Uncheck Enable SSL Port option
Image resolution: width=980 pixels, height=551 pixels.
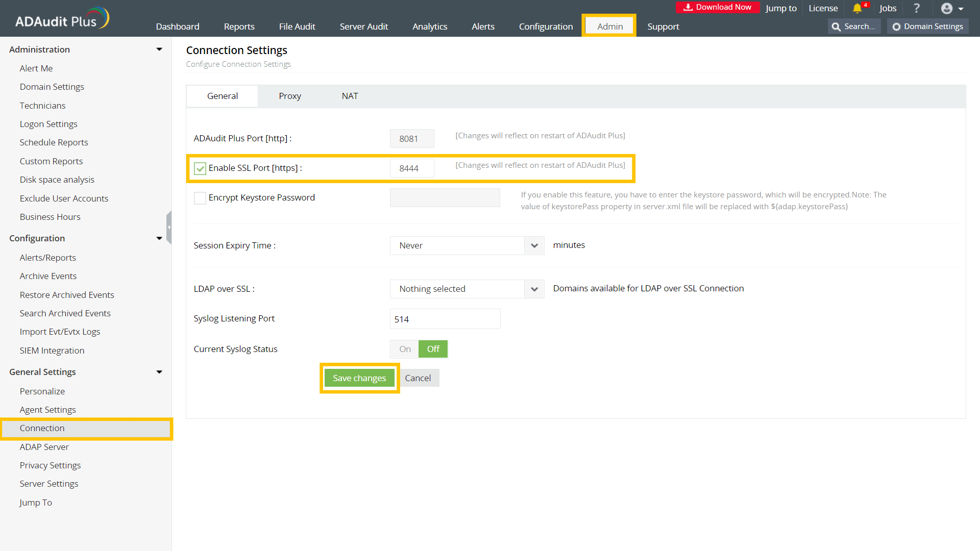tap(200, 168)
